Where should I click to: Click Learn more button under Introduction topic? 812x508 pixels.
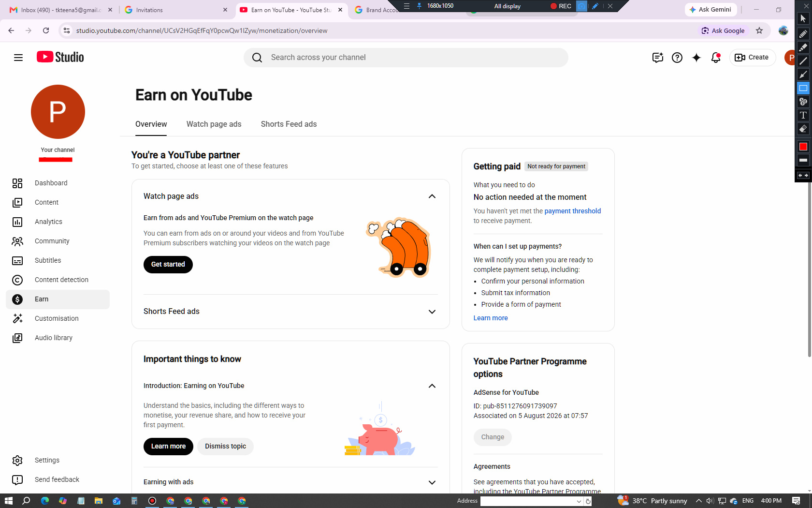[168, 447]
